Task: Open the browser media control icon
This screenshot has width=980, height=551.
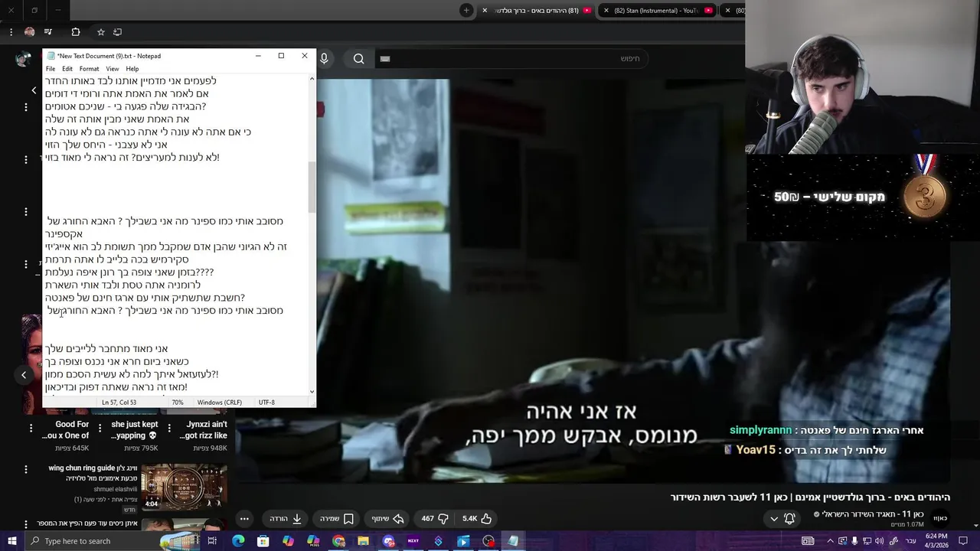Action: (x=48, y=32)
